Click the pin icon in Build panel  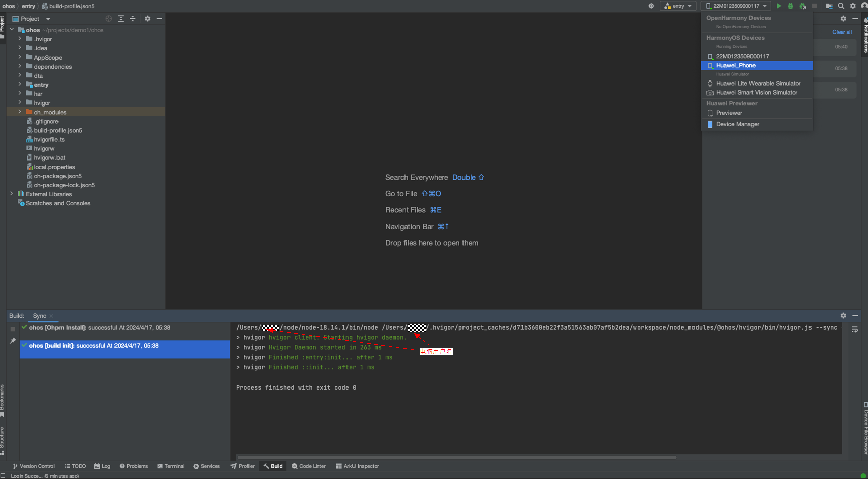tap(13, 341)
